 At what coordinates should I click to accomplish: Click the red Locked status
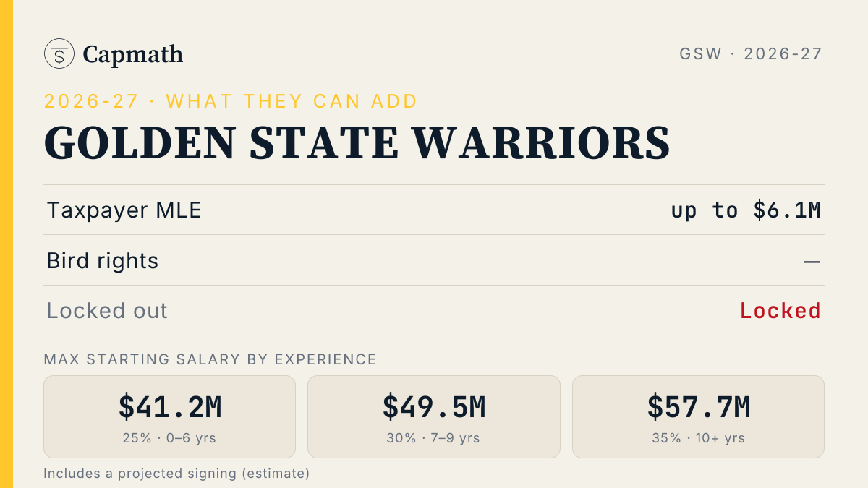coord(780,311)
